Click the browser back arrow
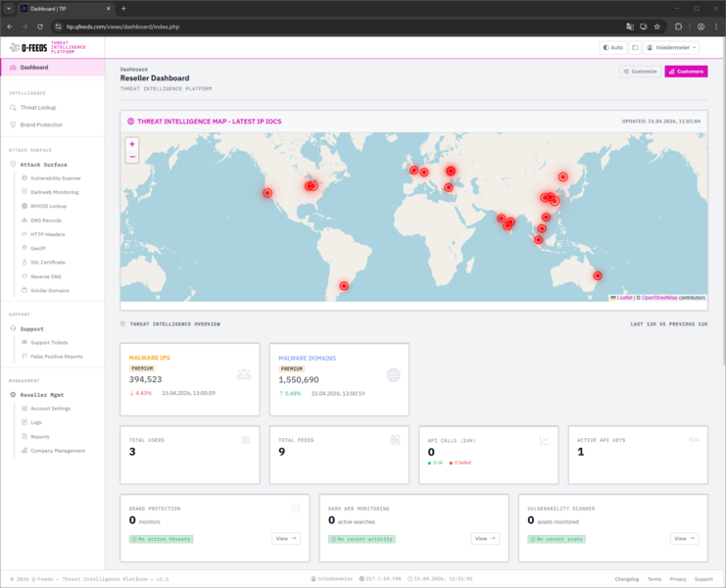The image size is (726, 588). coord(10,26)
